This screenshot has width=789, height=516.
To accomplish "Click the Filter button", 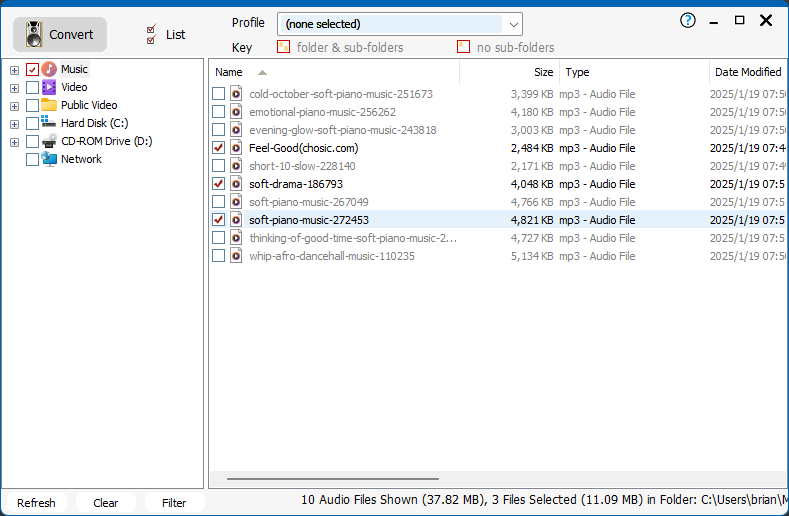I will [174, 503].
